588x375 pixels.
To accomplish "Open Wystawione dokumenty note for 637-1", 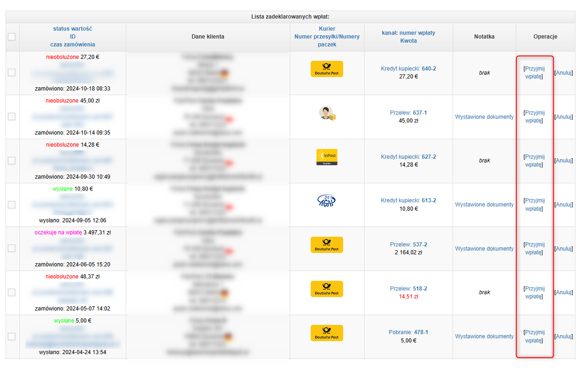I will pos(484,117).
